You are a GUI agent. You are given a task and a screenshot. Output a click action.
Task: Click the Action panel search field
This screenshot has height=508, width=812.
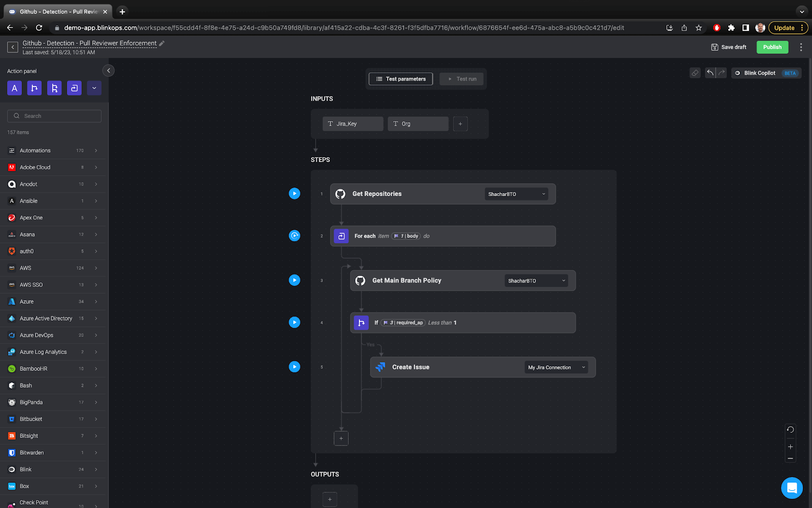tap(54, 116)
